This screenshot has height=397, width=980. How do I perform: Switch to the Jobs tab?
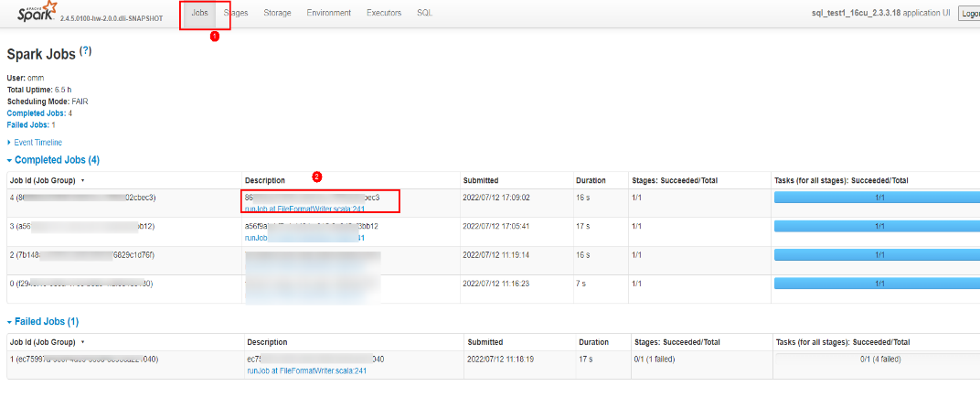[x=199, y=13]
